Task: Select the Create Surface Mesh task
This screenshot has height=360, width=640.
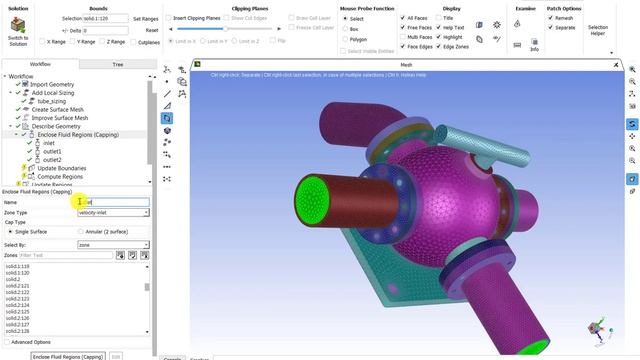Action: [58, 109]
